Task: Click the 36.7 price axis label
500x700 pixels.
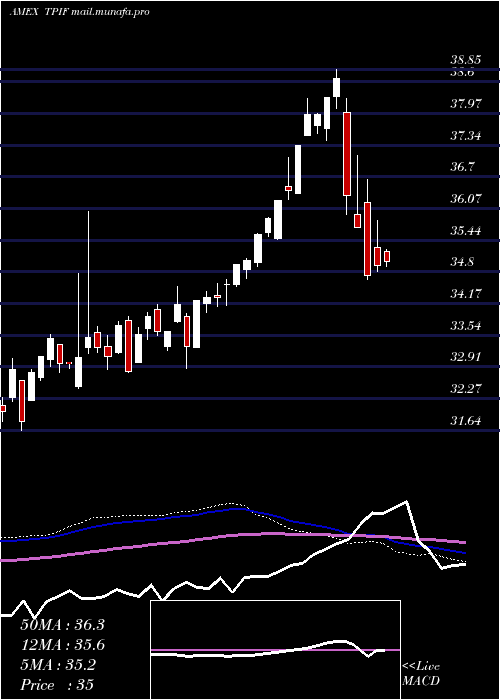Action: tap(464, 167)
